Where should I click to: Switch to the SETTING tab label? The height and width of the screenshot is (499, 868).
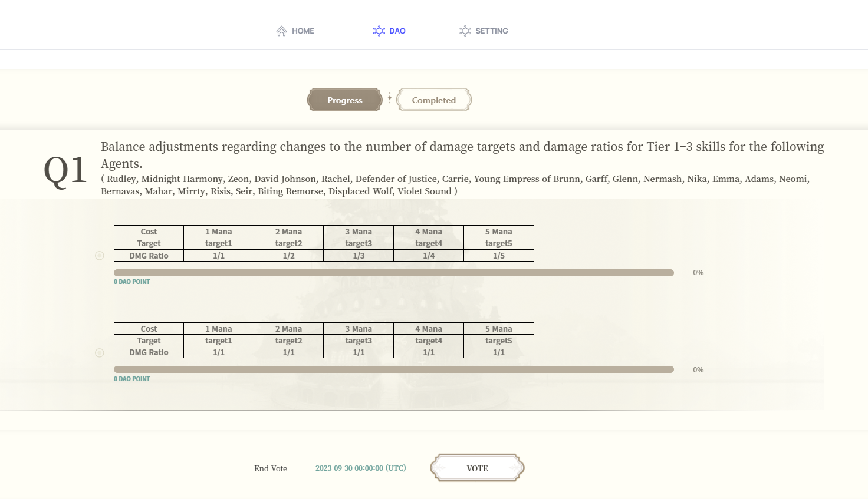(x=492, y=31)
